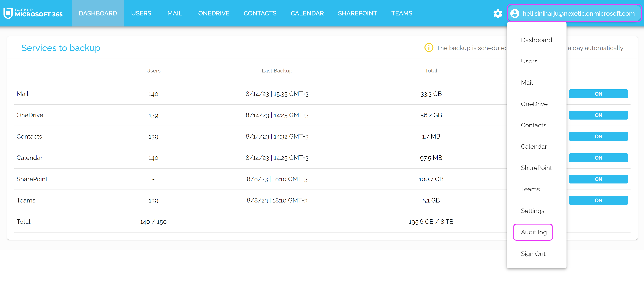Click the Mail row label in table
This screenshot has height=281, width=644.
(23, 94)
